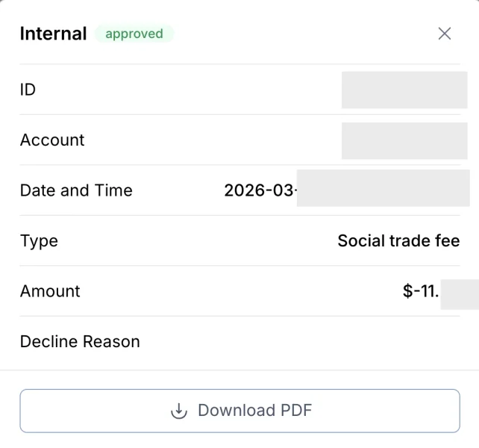Close the Internal transaction dialog
Screen dimensions: 479x448
click(445, 34)
